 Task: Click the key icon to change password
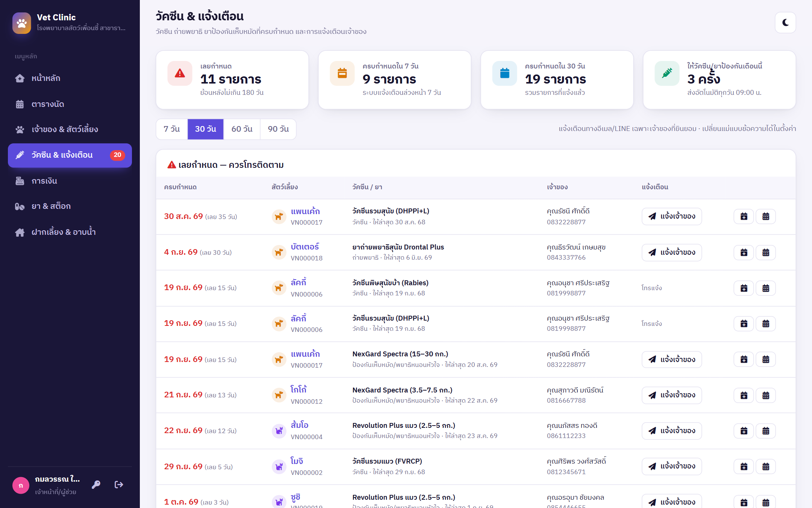click(96, 485)
